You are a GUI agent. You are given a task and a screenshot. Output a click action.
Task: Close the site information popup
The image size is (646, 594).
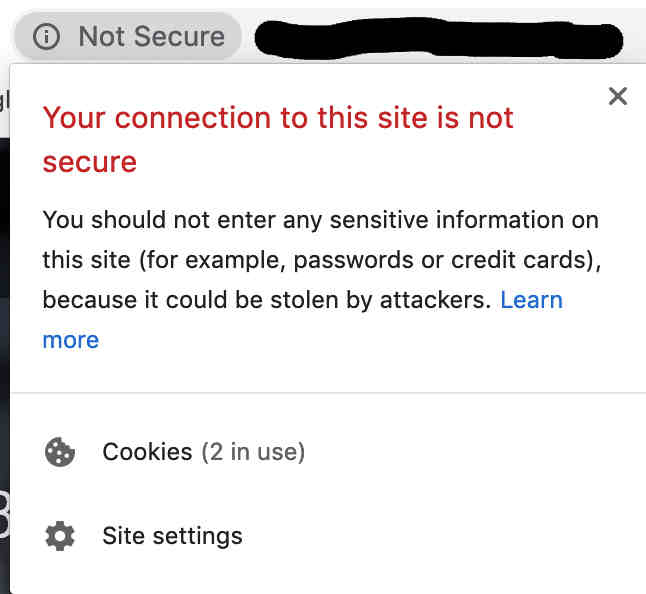pos(618,96)
